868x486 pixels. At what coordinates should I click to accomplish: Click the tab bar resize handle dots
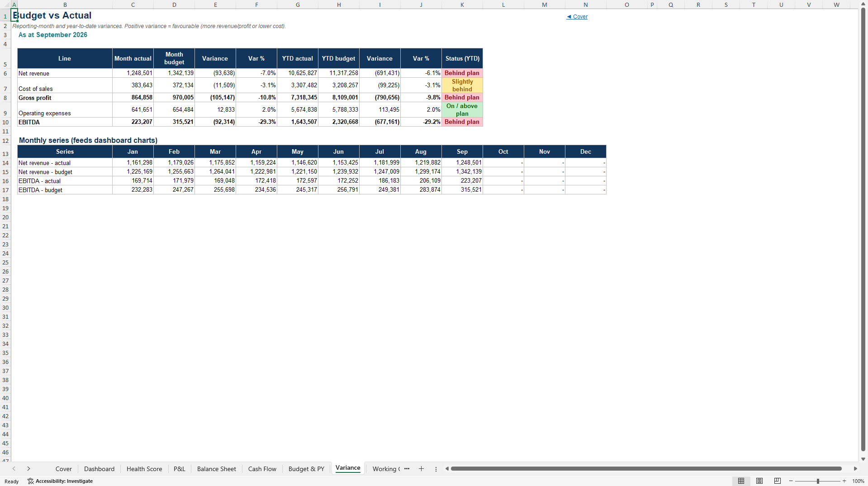(436, 469)
